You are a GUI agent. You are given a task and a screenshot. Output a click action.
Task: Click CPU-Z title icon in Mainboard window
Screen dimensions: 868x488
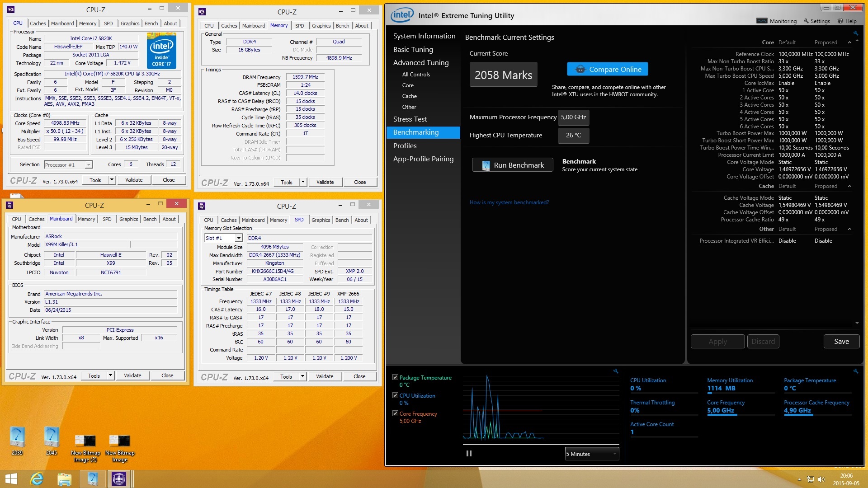click(9, 205)
